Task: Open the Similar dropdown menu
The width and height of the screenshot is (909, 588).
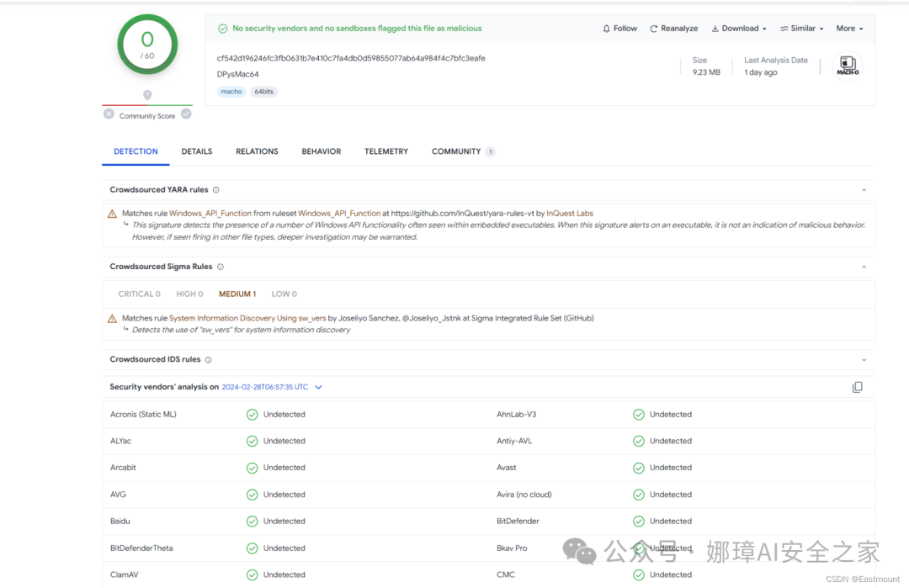Action: (x=802, y=29)
